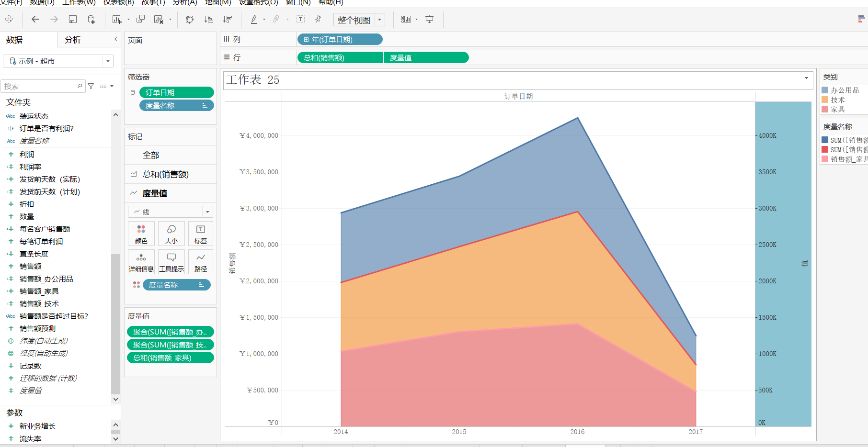Viewport: 868px width, 447px height.
Task: Click the 颜色 color marks button
Action: click(141, 234)
